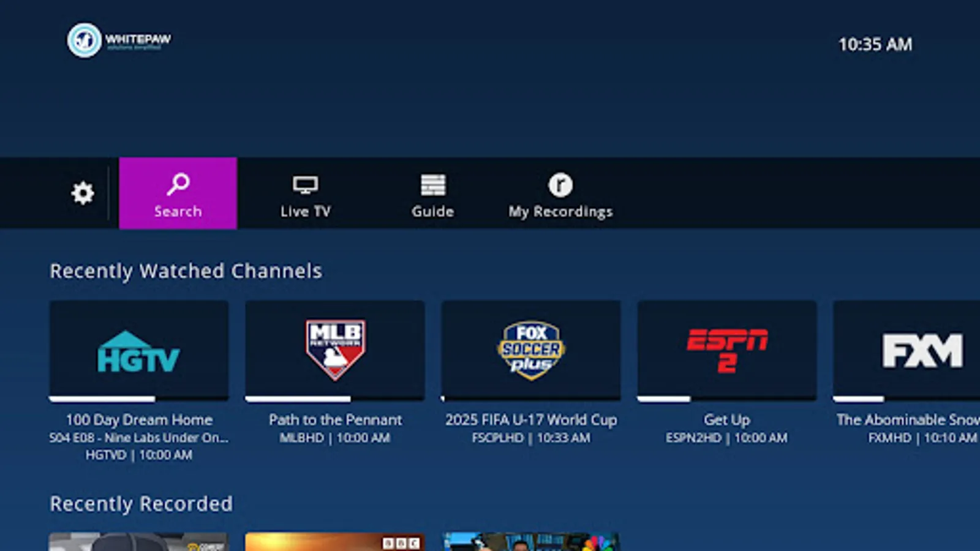Select the Fox Soccer Plus channel tile

531,350
